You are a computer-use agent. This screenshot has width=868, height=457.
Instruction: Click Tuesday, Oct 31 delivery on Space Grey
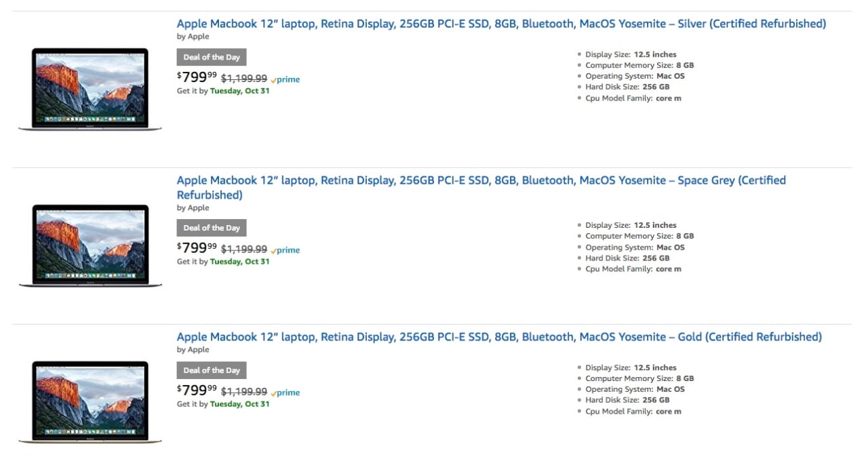tap(239, 262)
